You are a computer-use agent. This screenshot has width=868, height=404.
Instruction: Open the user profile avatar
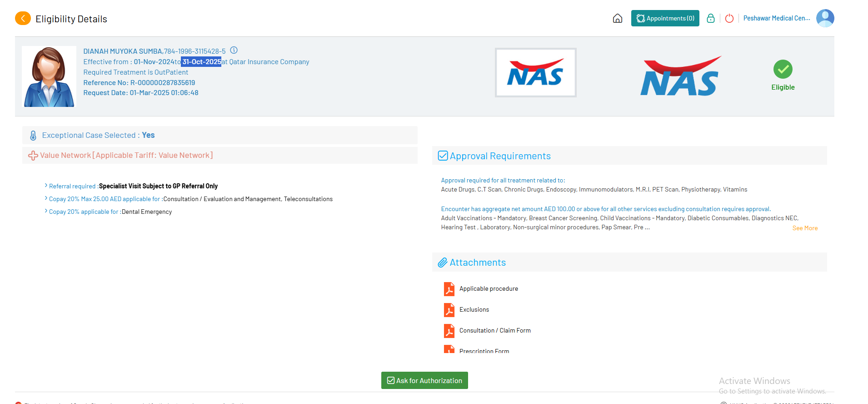825,18
